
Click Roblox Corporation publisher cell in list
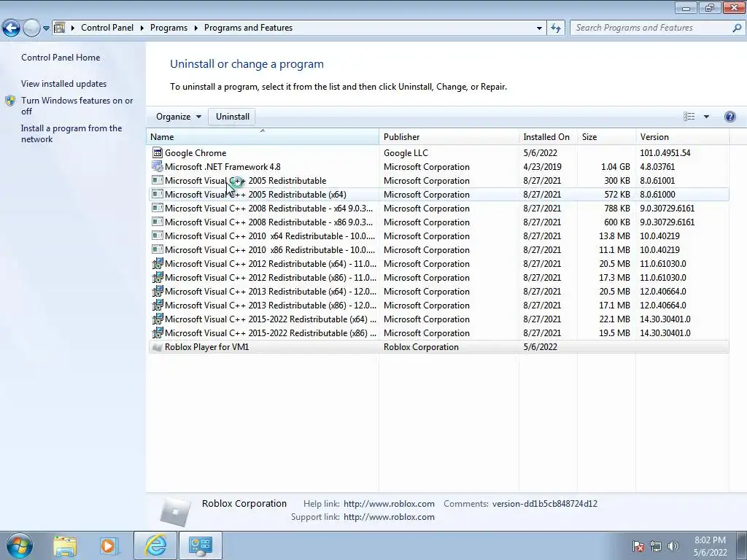pyautogui.click(x=421, y=347)
